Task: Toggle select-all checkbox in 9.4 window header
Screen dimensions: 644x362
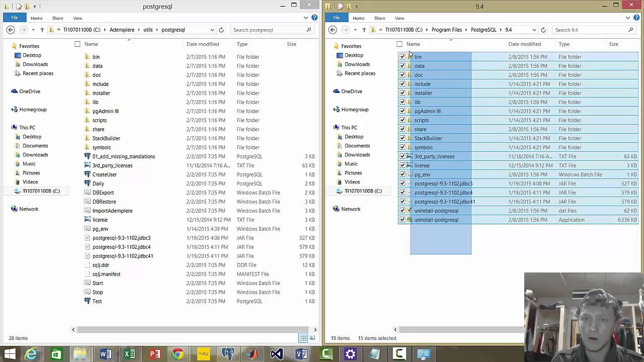Action: click(x=399, y=44)
